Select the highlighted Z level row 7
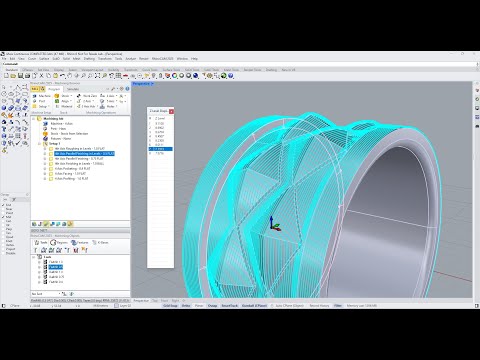Screen dimensions: 480x360 pyautogui.click(x=160, y=149)
